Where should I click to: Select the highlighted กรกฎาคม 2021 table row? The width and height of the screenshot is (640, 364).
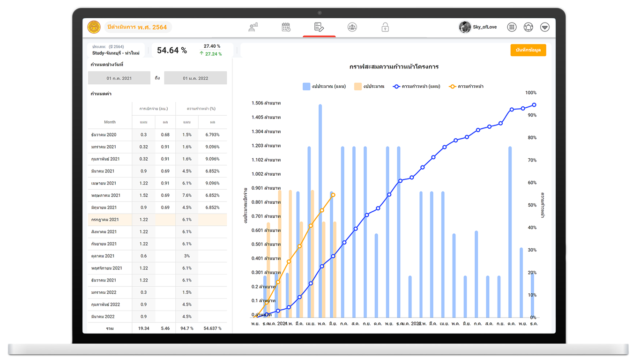(x=157, y=220)
